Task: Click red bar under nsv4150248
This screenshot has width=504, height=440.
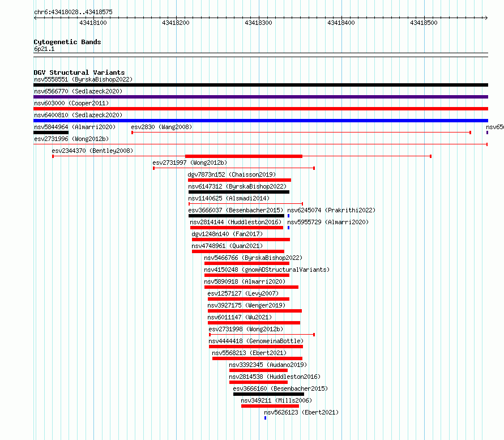Action: [x=247, y=275]
